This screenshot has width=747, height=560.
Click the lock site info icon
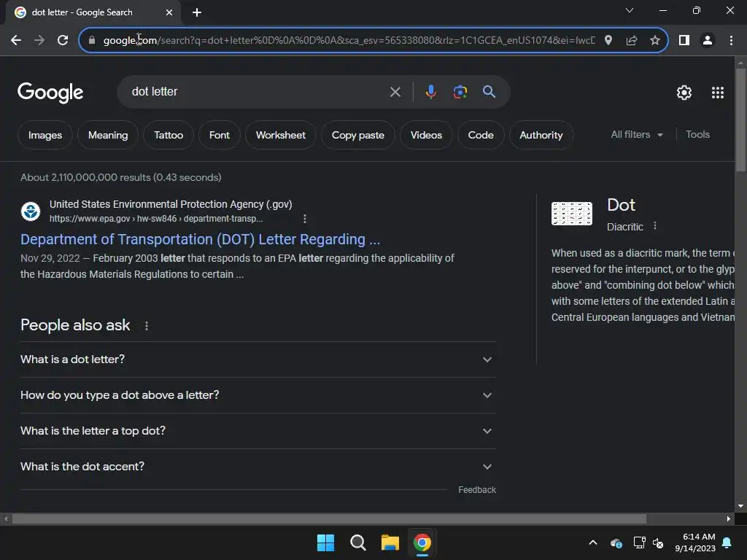point(91,41)
